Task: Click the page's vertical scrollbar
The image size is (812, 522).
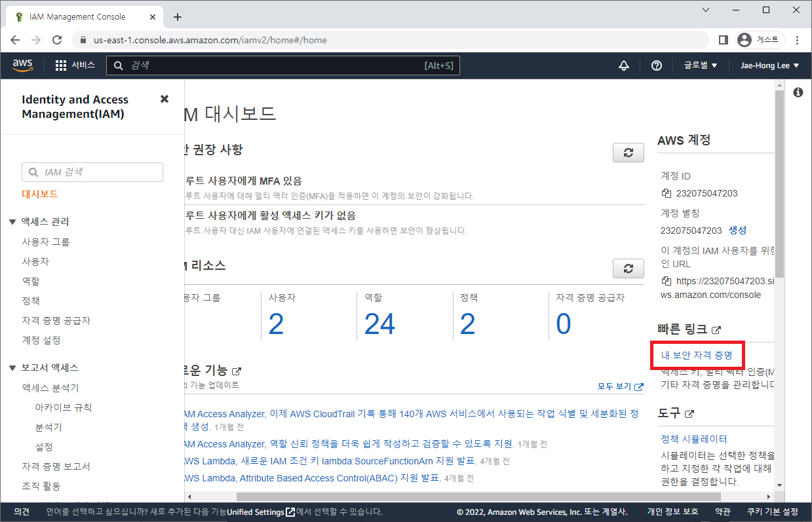Action: pos(779,183)
